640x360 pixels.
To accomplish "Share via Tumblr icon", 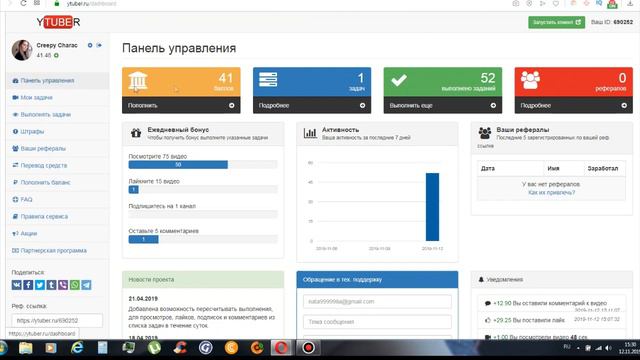I will click(x=51, y=285).
